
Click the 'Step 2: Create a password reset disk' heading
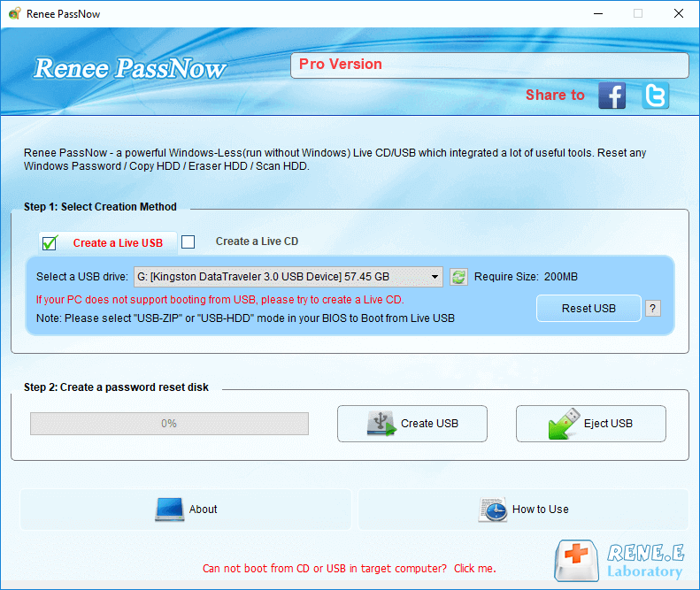coord(116,387)
